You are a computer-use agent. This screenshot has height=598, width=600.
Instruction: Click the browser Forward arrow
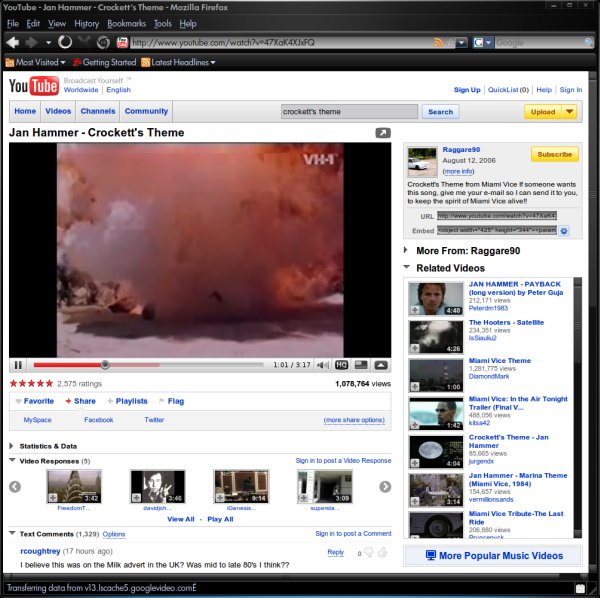(32, 42)
